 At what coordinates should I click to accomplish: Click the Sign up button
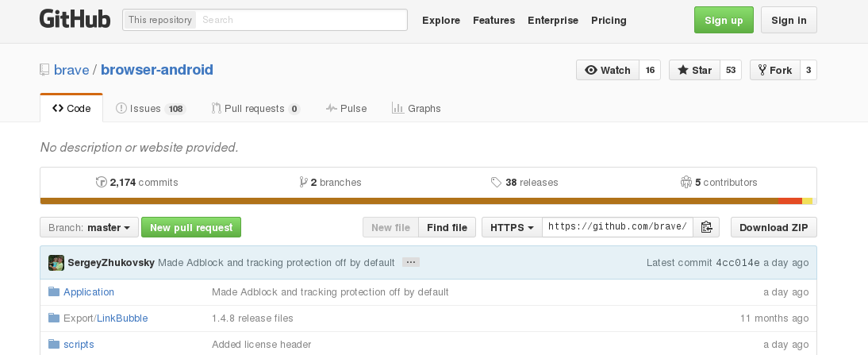click(724, 20)
